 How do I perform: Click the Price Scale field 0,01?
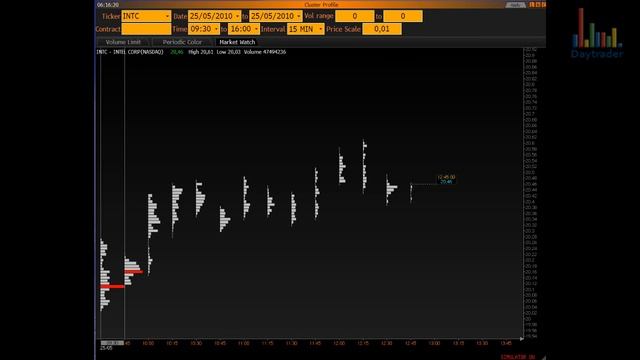[x=382, y=29]
